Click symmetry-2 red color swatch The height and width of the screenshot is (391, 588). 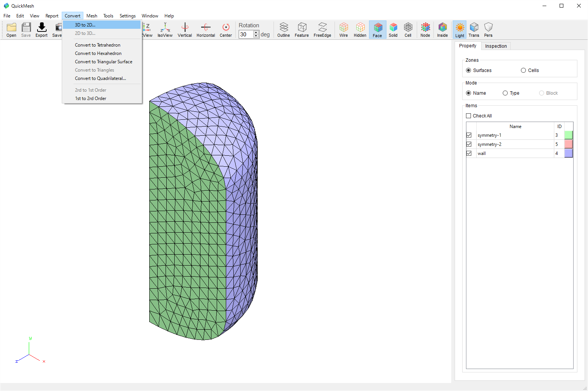[568, 144]
